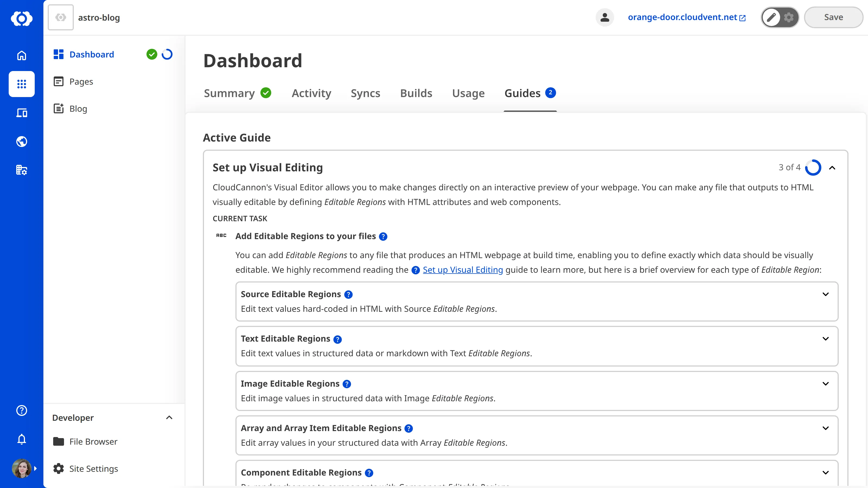Switch to the Guides tab

point(522,93)
